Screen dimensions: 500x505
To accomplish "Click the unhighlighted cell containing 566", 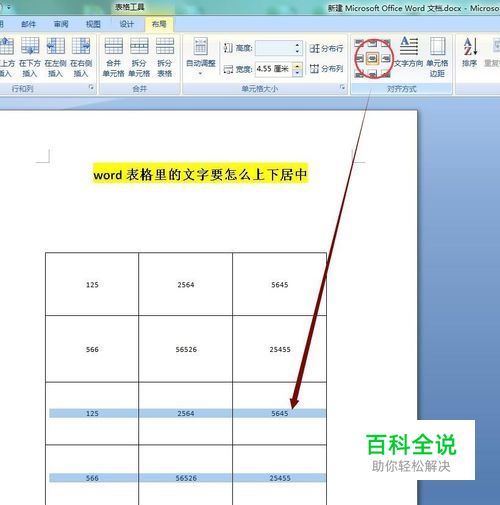I will click(x=92, y=349).
